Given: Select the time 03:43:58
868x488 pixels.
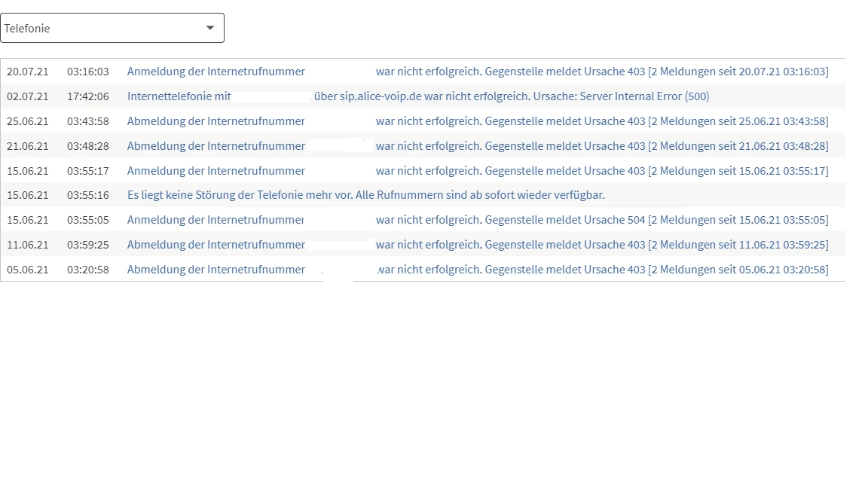Looking at the screenshot, I should (x=88, y=121).
